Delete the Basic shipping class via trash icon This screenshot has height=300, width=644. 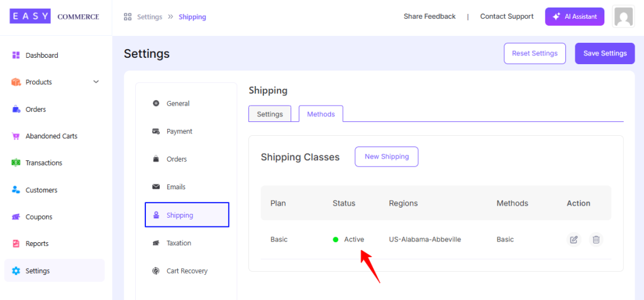pyautogui.click(x=596, y=240)
